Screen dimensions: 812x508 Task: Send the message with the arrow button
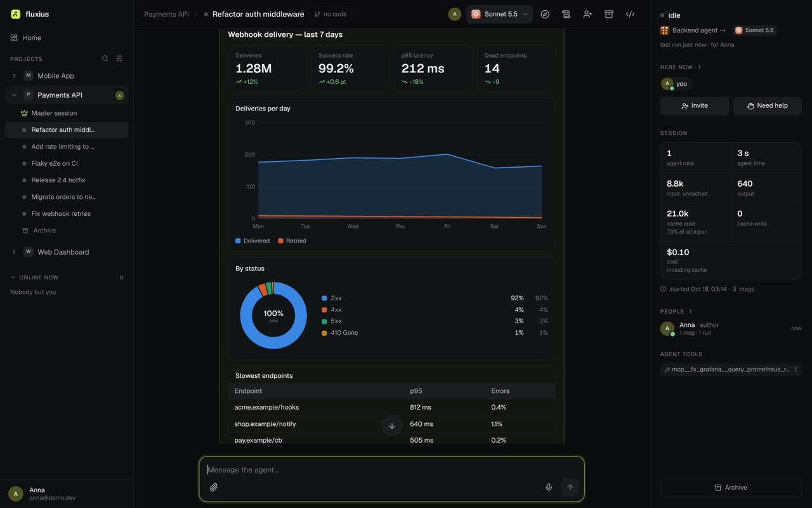coord(570,487)
